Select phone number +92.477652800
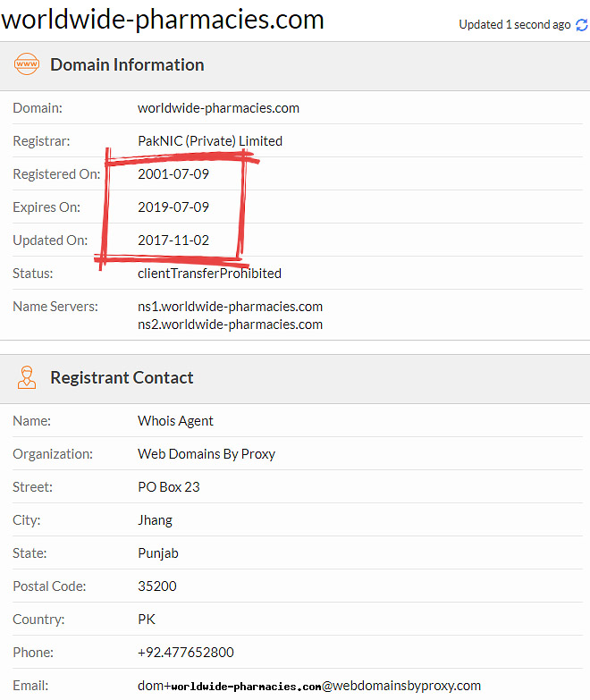The image size is (590, 700). pos(186,653)
